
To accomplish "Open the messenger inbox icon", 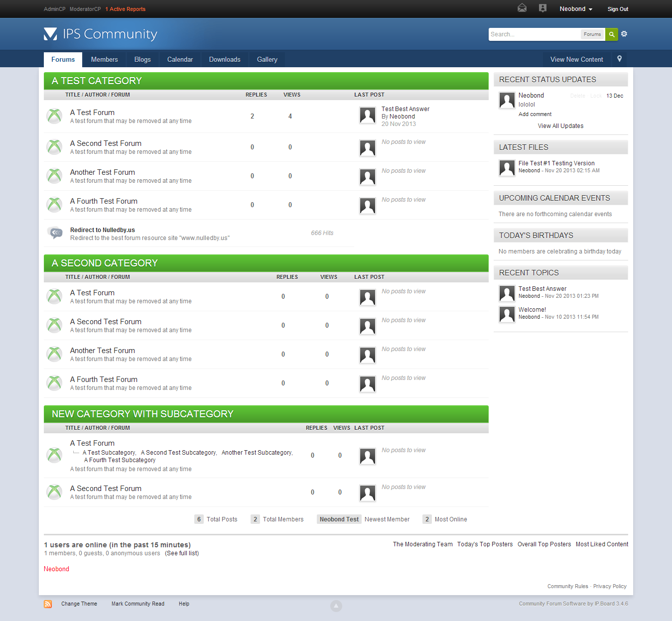I will (522, 8).
